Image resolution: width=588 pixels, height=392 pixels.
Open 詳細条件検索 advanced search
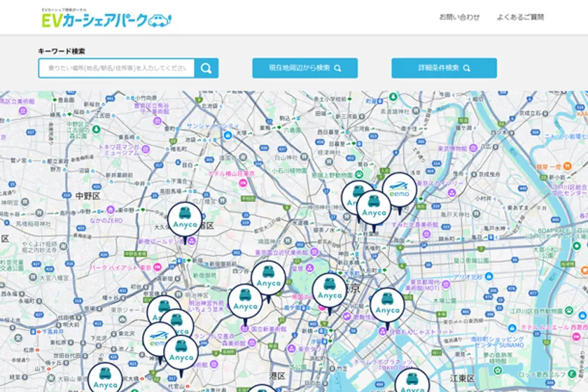(x=444, y=68)
